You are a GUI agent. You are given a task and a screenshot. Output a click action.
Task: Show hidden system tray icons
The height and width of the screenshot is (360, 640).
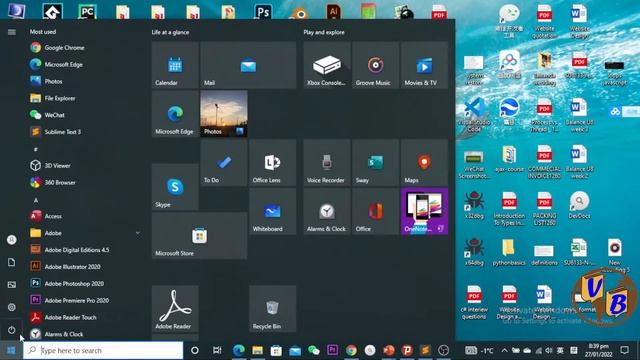[504, 350]
